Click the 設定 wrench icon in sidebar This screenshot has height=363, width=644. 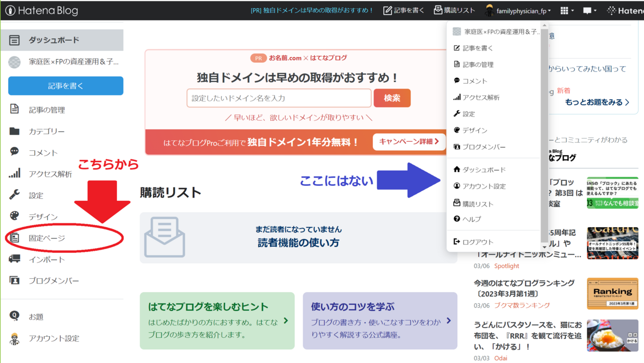14,195
